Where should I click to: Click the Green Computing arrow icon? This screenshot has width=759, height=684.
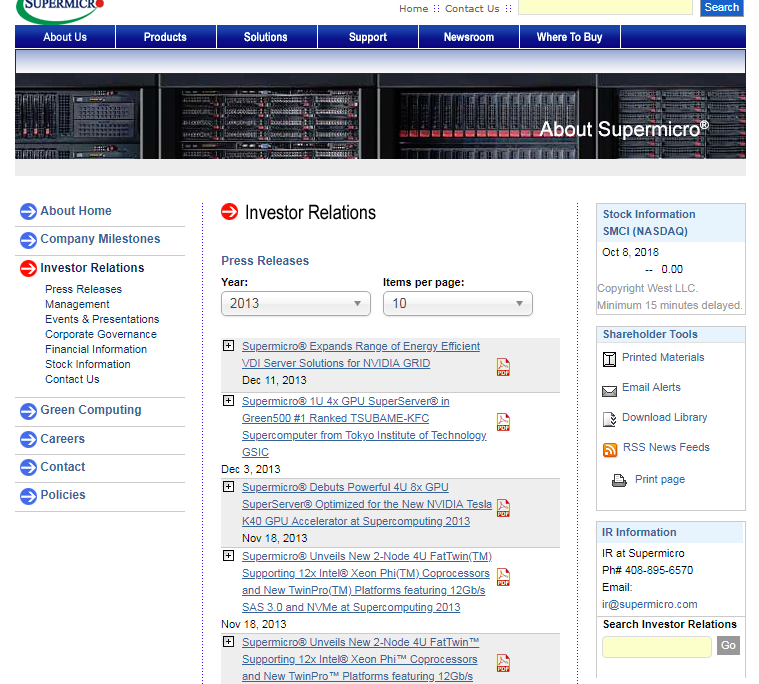tap(28, 411)
